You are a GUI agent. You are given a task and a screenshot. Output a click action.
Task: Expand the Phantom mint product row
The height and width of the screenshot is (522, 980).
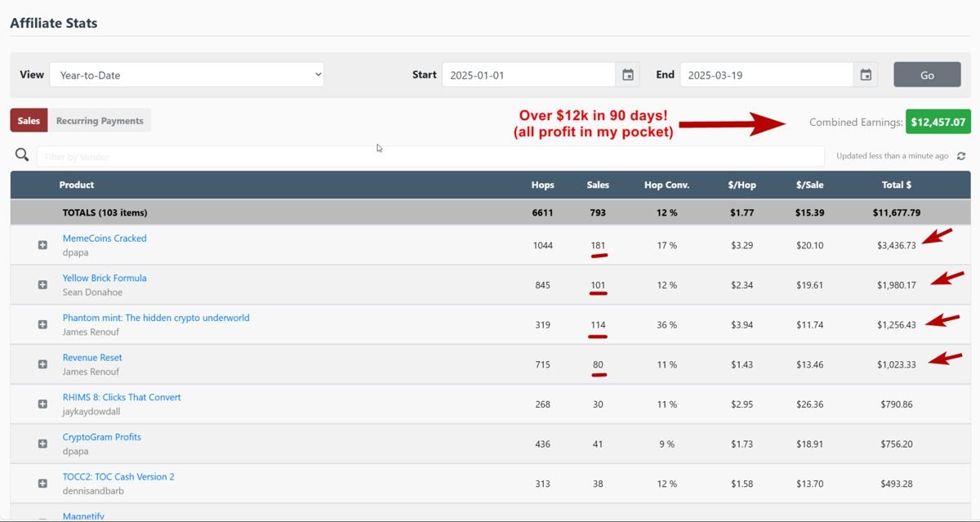pyautogui.click(x=42, y=324)
